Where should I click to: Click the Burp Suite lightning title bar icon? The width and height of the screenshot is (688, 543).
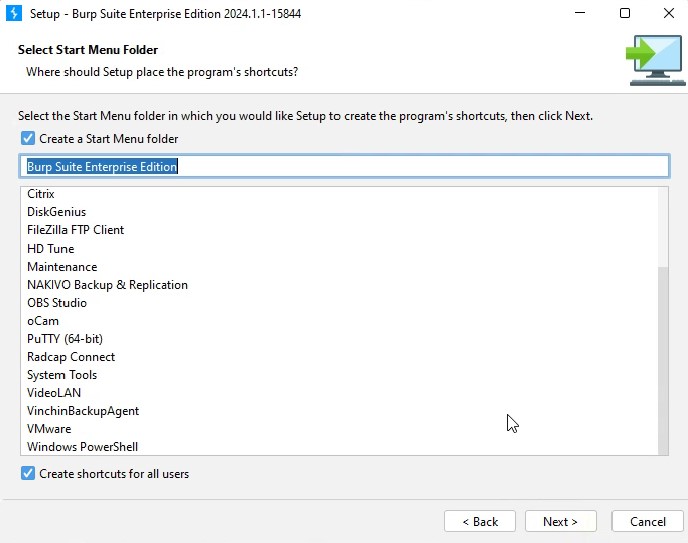(x=14, y=13)
